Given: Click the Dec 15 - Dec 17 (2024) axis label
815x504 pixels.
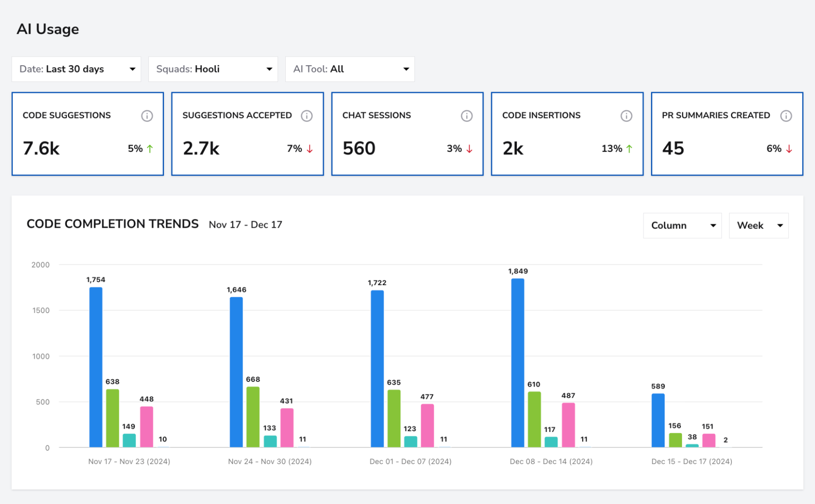Looking at the screenshot, I should pos(692,461).
